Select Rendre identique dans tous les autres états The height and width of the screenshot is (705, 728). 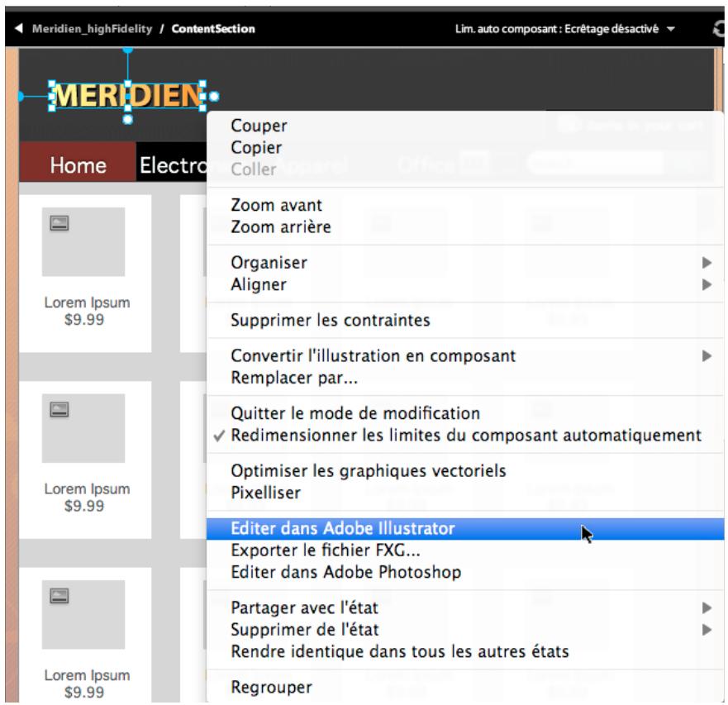click(x=465, y=651)
